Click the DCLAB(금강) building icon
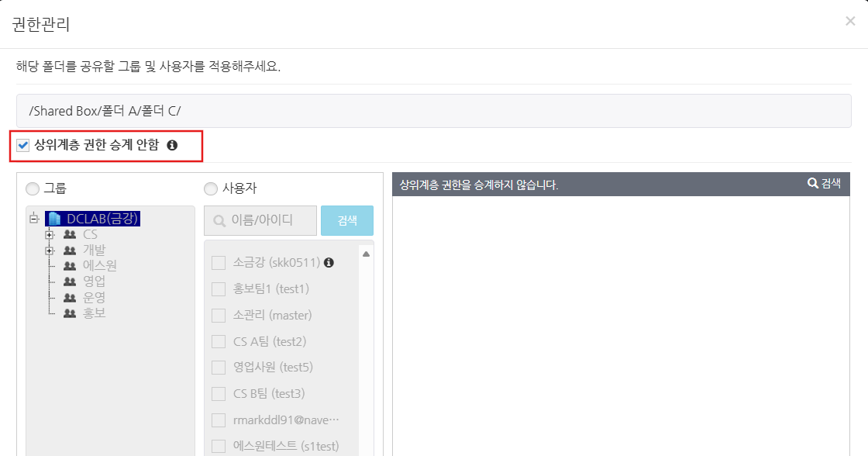This screenshot has width=868, height=456. click(55, 219)
